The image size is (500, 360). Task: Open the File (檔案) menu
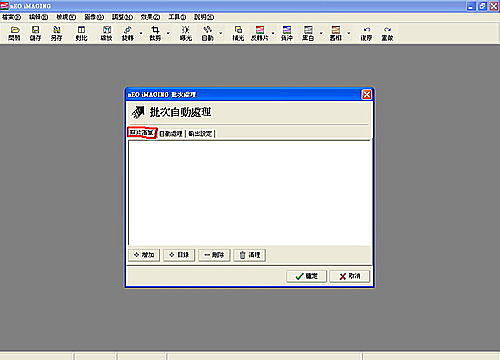tap(12, 17)
